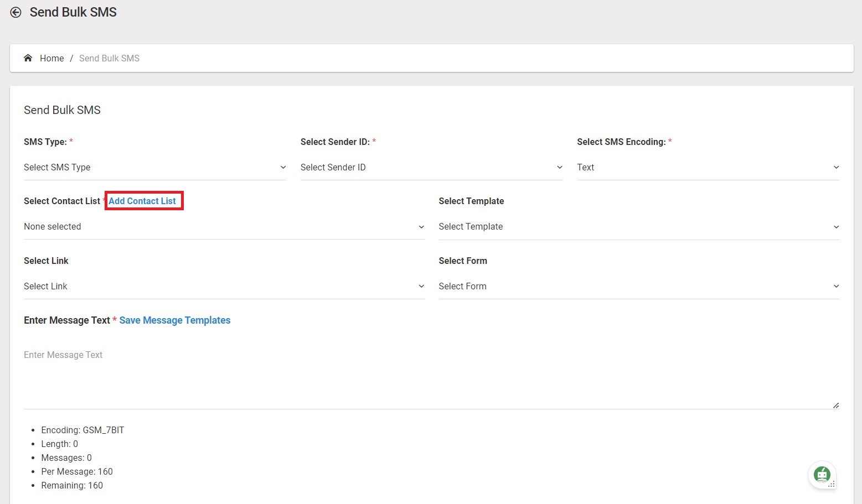This screenshot has width=862, height=504.
Task: Click the back arrow icon beside Send Bulk SMS
Action: 16,13
